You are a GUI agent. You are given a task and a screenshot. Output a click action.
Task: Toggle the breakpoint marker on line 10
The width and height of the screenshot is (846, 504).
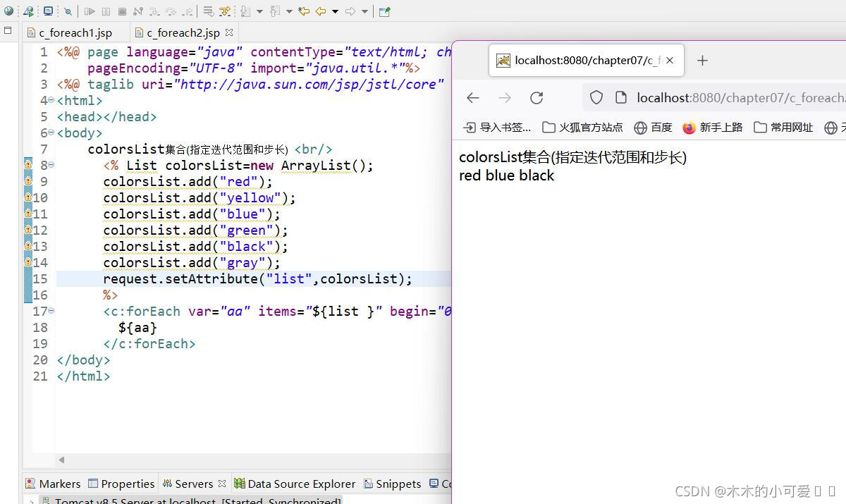(28, 198)
